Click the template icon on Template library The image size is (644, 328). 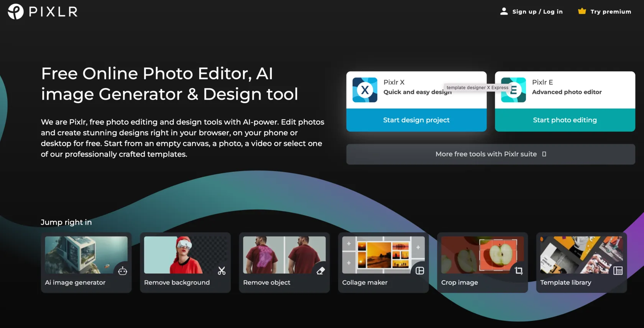pyautogui.click(x=618, y=271)
